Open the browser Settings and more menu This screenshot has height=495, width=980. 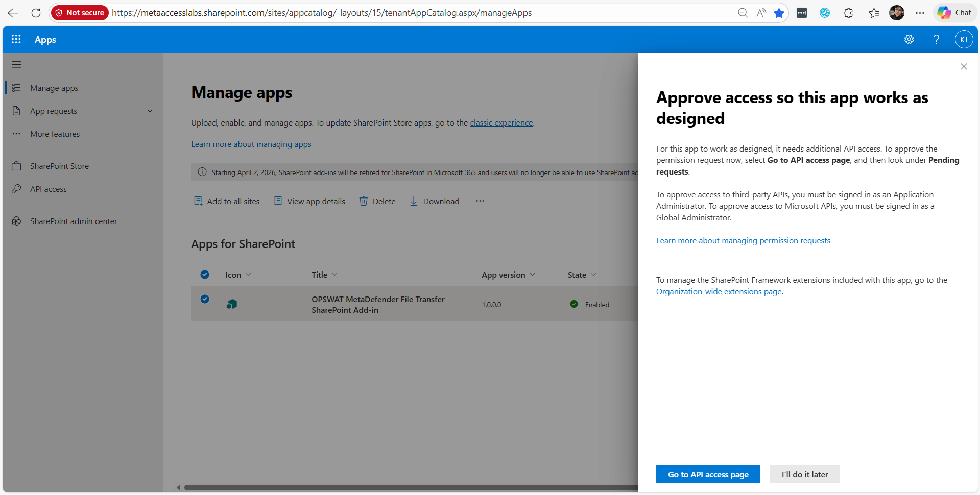920,13
